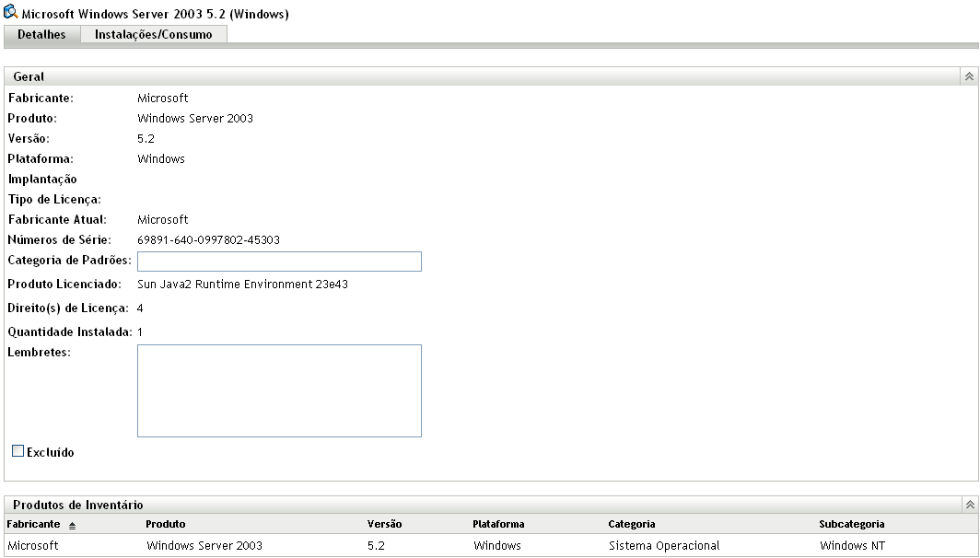This screenshot has height=558, width=980.
Task: Sort the table by Fabricante column
Action: [x=34, y=524]
